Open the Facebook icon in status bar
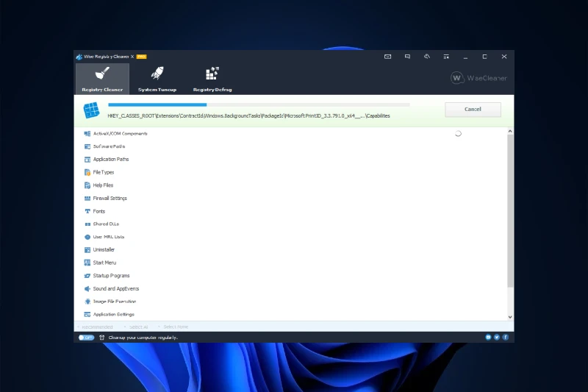588x392 pixels. (x=506, y=338)
